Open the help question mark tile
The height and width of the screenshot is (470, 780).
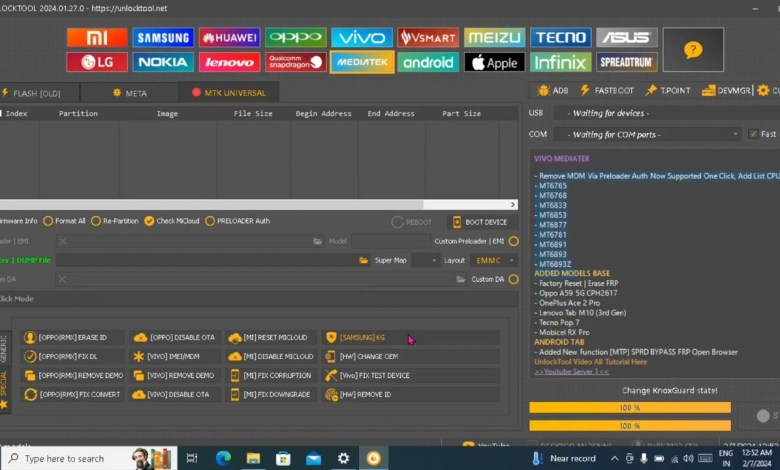tap(693, 50)
